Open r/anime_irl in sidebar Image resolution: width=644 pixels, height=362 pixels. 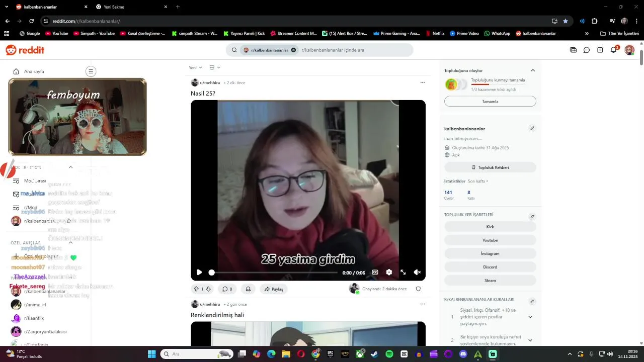[35, 305]
